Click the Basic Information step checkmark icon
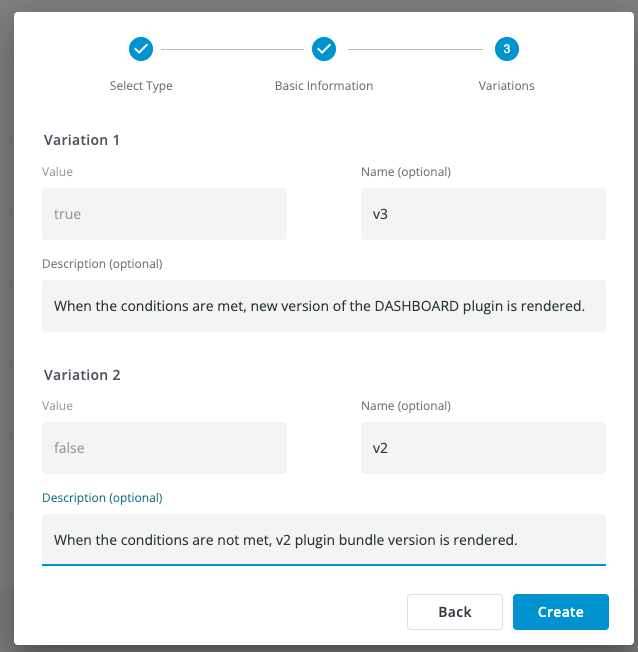Image resolution: width=638 pixels, height=652 pixels. point(323,48)
